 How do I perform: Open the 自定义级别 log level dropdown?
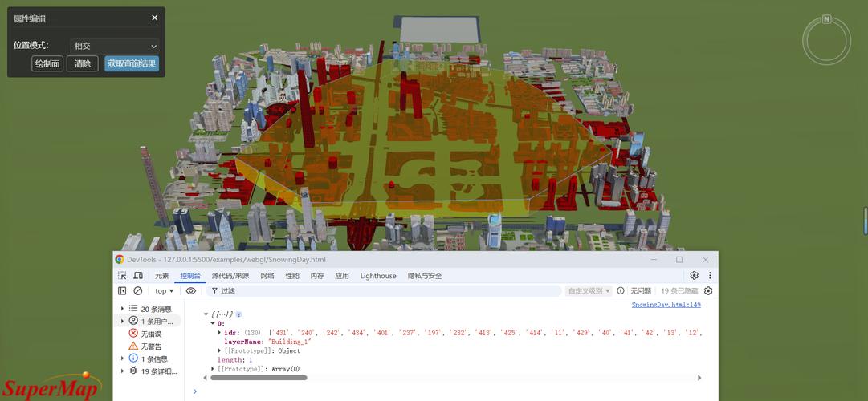coord(589,291)
